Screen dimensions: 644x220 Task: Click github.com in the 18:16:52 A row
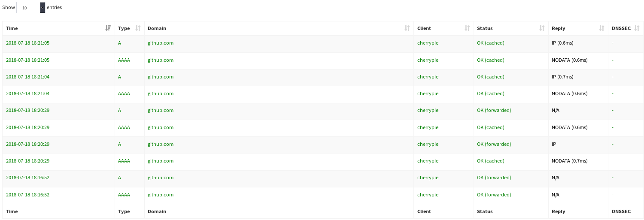pyautogui.click(x=161, y=178)
